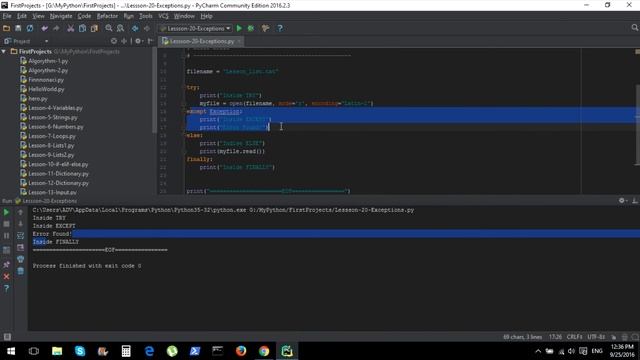Open the VCS menu
This screenshot has height=360, width=640.
click(163, 16)
